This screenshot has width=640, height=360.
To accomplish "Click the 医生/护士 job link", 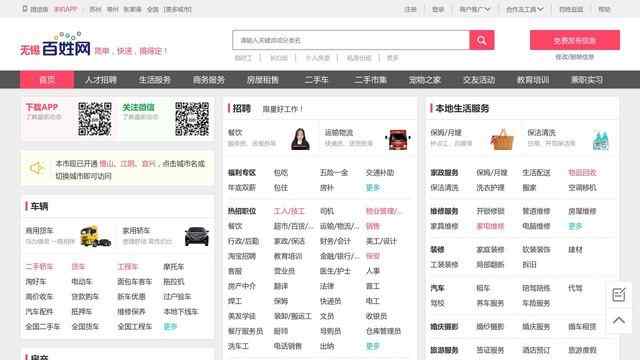I will tap(335, 271).
